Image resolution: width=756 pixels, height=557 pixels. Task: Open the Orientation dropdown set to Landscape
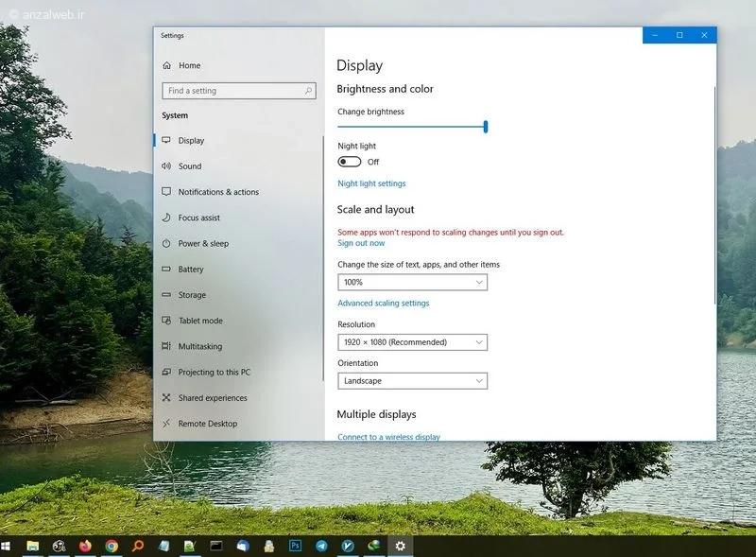tap(412, 381)
